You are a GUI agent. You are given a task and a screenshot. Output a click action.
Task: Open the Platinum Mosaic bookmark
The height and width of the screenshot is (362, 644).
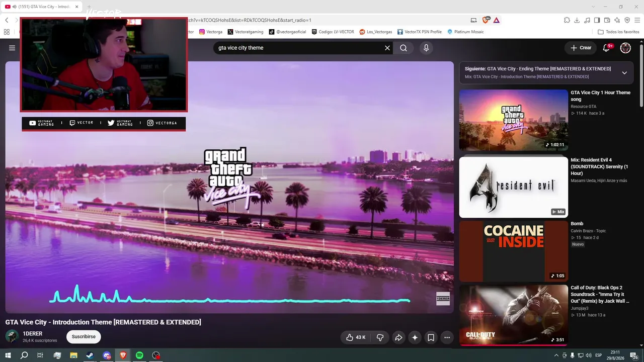tap(465, 32)
